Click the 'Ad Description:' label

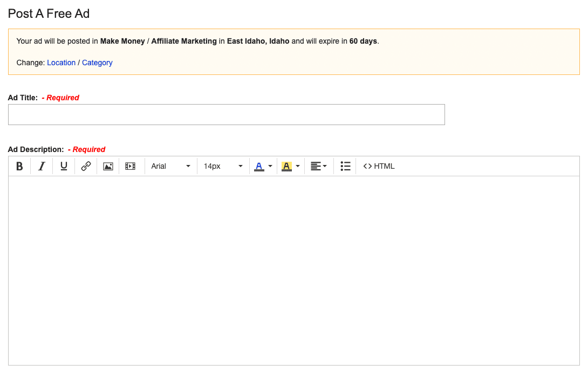(36, 149)
